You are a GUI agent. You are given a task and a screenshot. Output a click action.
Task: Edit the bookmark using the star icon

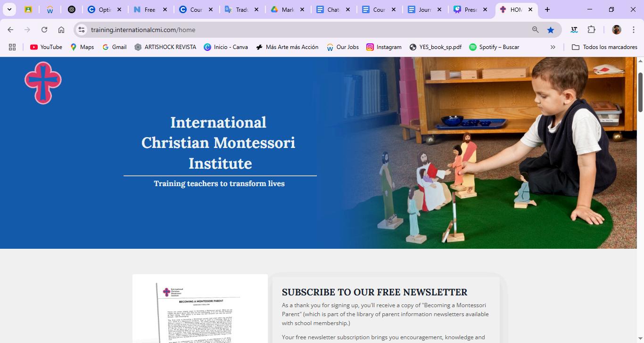pos(551,30)
